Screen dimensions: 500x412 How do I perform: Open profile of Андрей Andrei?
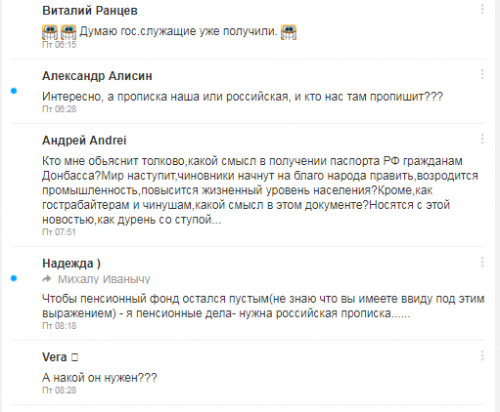click(84, 140)
